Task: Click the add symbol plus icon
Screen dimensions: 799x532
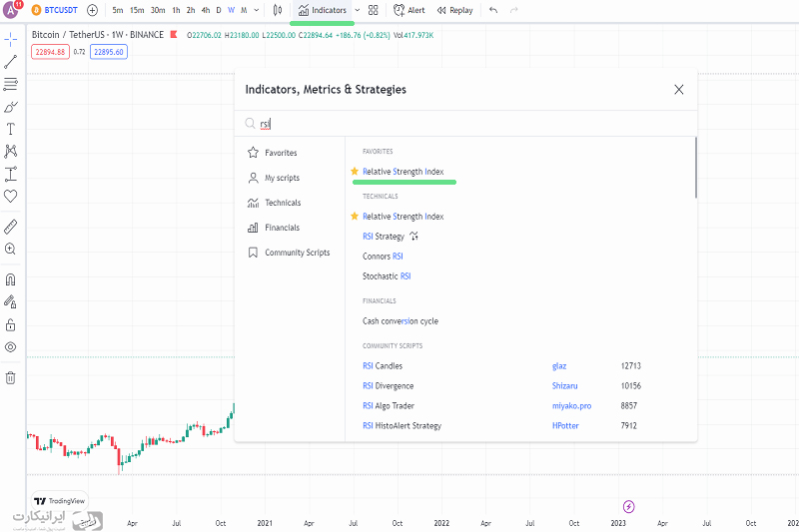Action: 92,10
